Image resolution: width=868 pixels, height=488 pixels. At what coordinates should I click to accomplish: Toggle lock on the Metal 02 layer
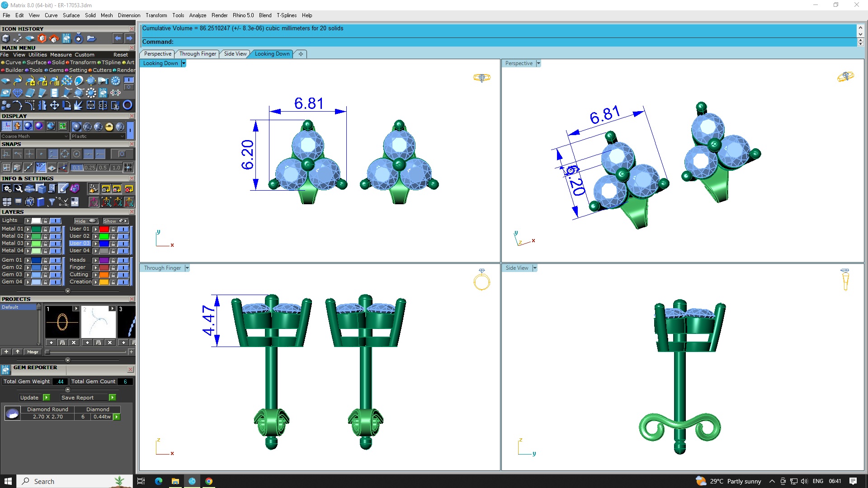45,236
